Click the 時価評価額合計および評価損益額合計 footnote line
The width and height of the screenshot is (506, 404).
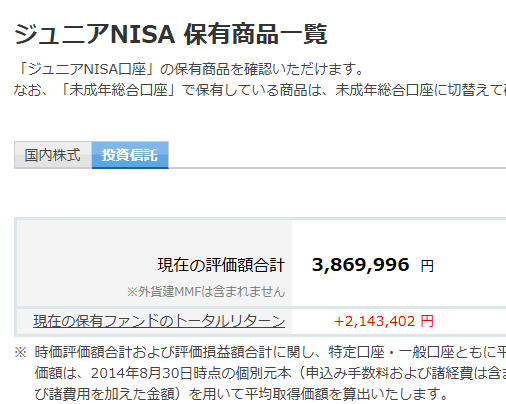tap(270, 352)
